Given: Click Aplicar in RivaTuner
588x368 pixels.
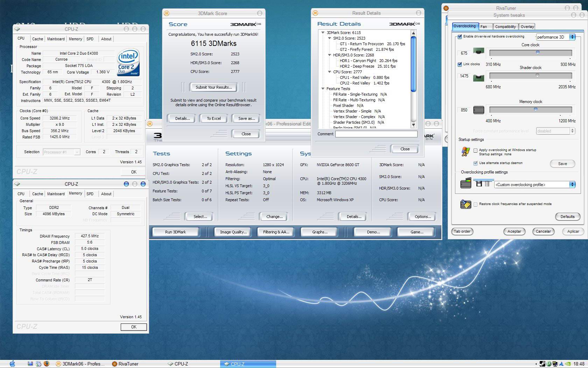Looking at the screenshot, I should coord(573,231).
